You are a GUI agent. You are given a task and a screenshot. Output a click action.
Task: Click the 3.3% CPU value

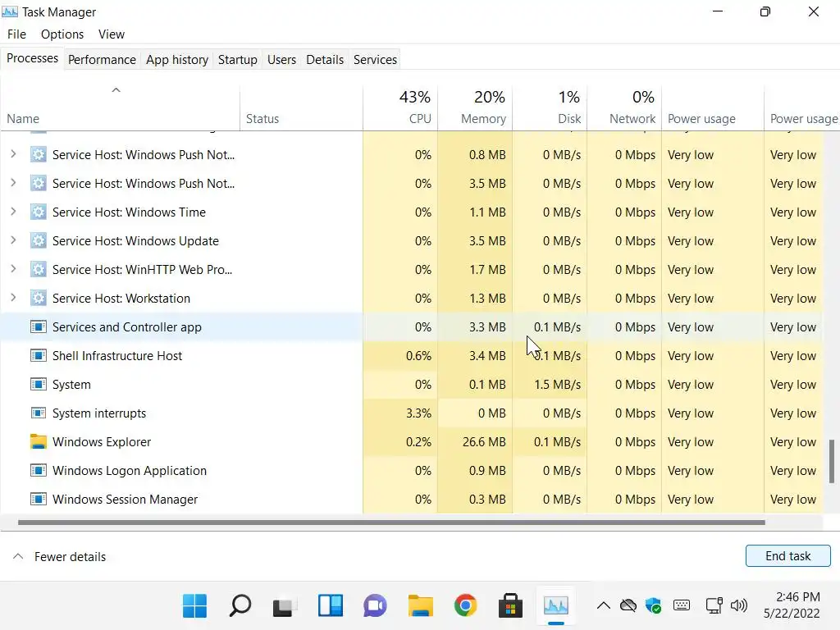pyautogui.click(x=418, y=413)
